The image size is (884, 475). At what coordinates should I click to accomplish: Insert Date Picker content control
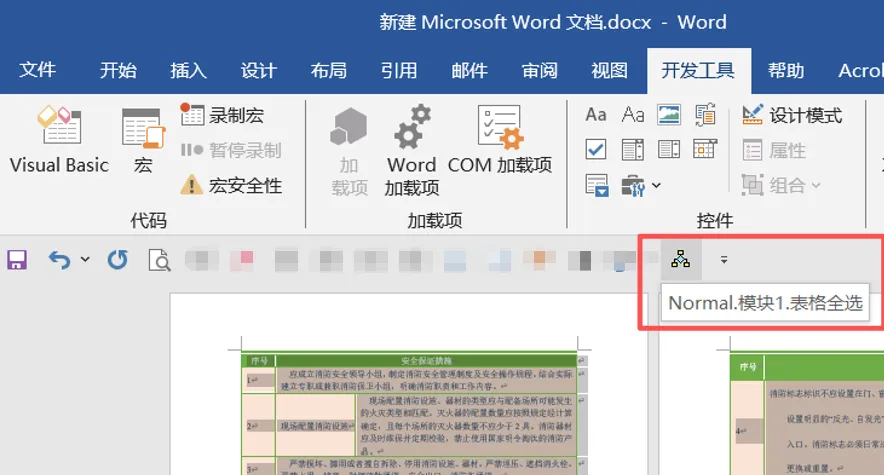coord(705,150)
